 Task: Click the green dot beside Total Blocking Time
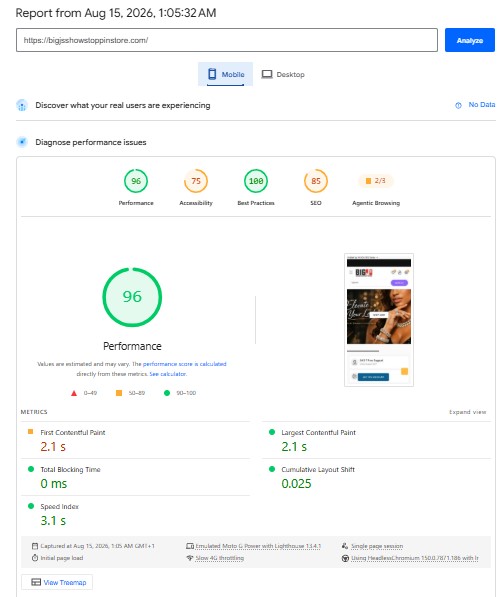(x=31, y=469)
